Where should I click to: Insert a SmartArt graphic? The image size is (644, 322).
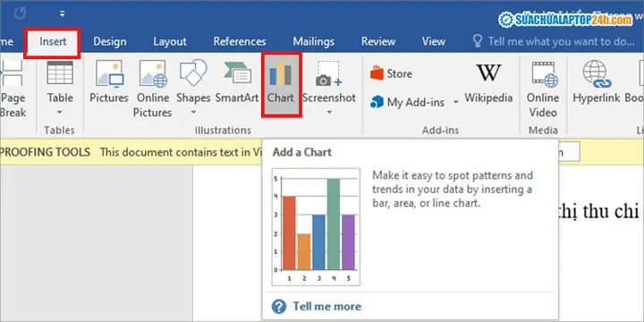(237, 81)
